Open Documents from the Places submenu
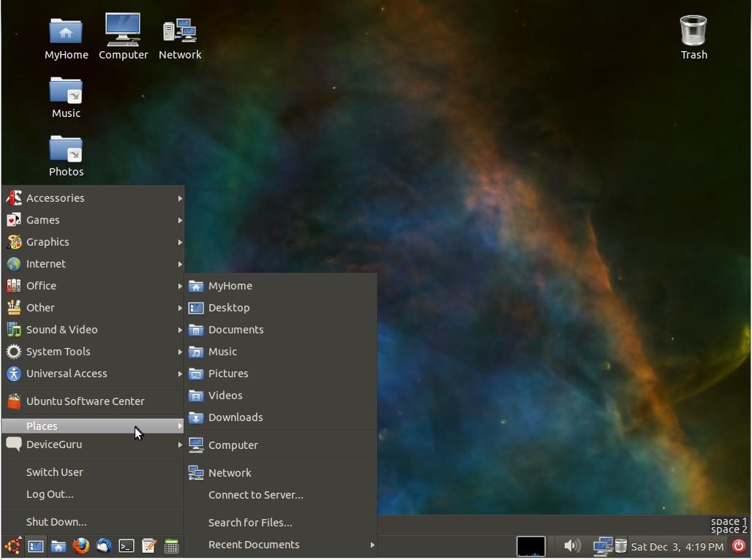The width and height of the screenshot is (752, 560). click(x=281, y=330)
